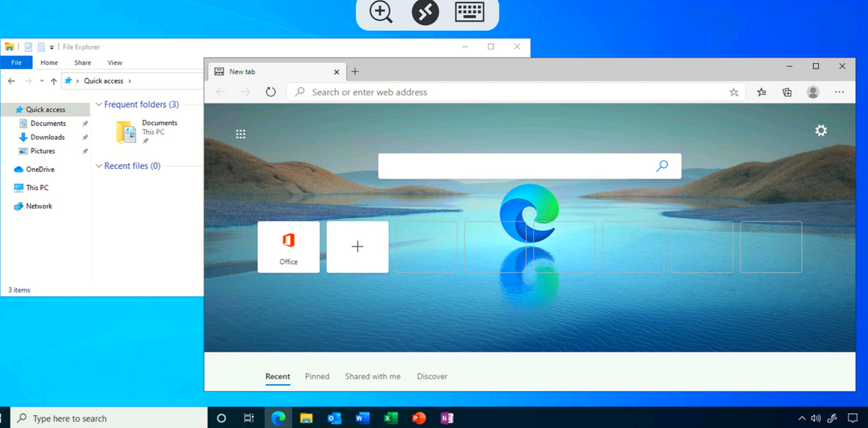The width and height of the screenshot is (868, 428).
Task: Open the apps grid launcher
Action: pyautogui.click(x=240, y=134)
